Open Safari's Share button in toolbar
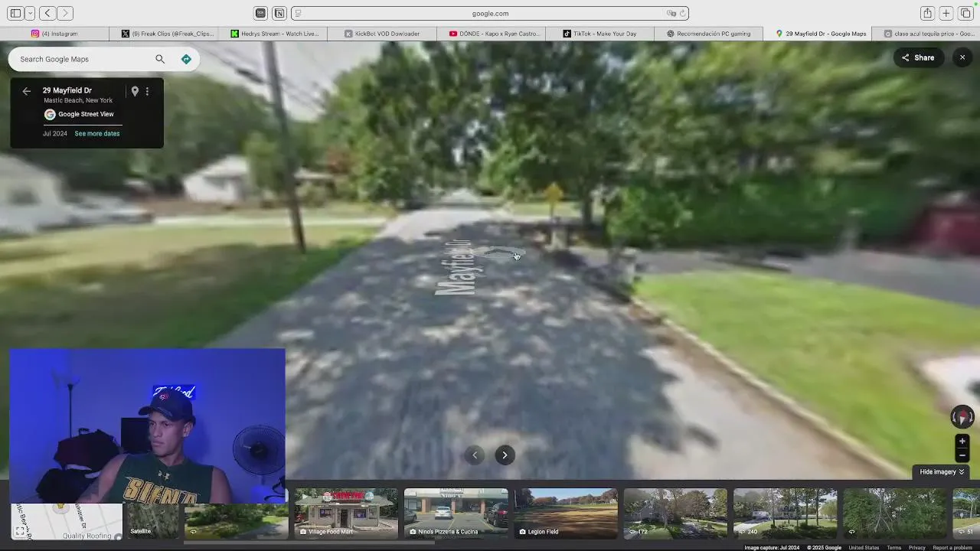980x551 pixels. [927, 13]
